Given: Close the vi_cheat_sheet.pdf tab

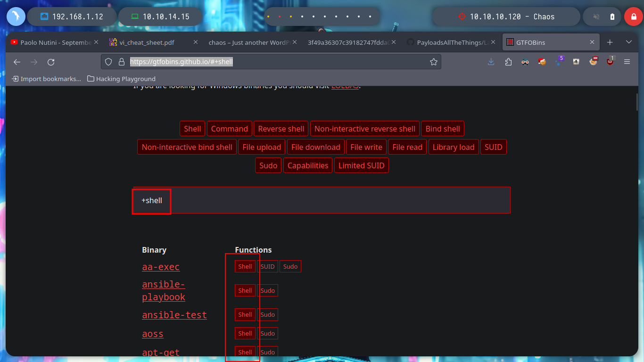Looking at the screenshot, I should (x=196, y=42).
